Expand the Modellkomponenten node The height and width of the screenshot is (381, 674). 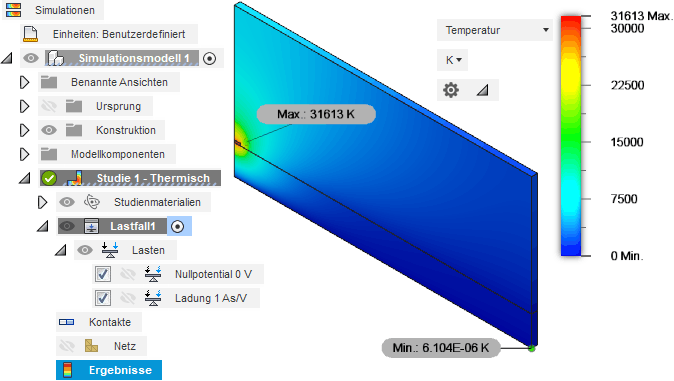pyautogui.click(x=25, y=154)
